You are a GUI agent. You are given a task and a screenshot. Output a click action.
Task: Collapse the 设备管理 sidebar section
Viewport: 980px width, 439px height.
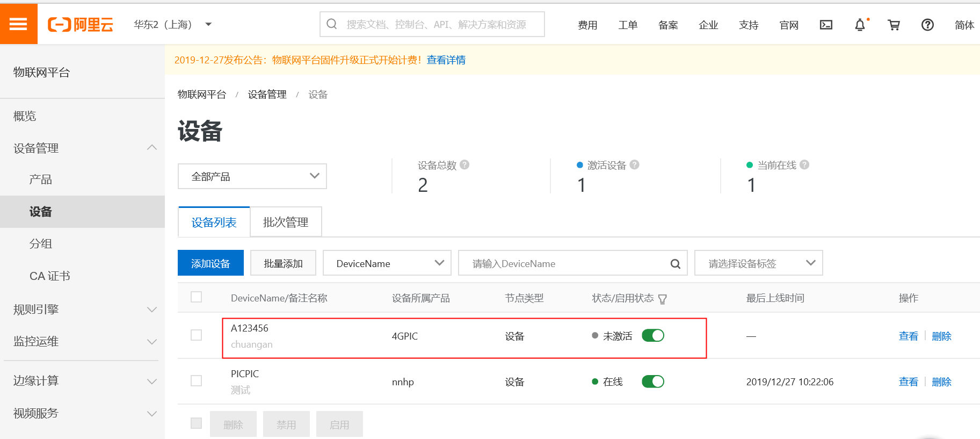[152, 148]
